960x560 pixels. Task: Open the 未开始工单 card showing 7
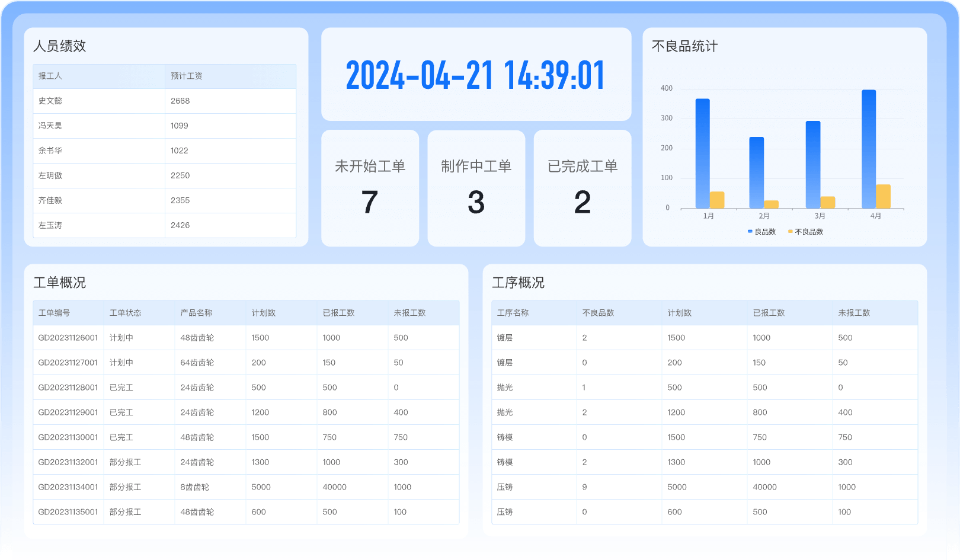[x=370, y=188]
